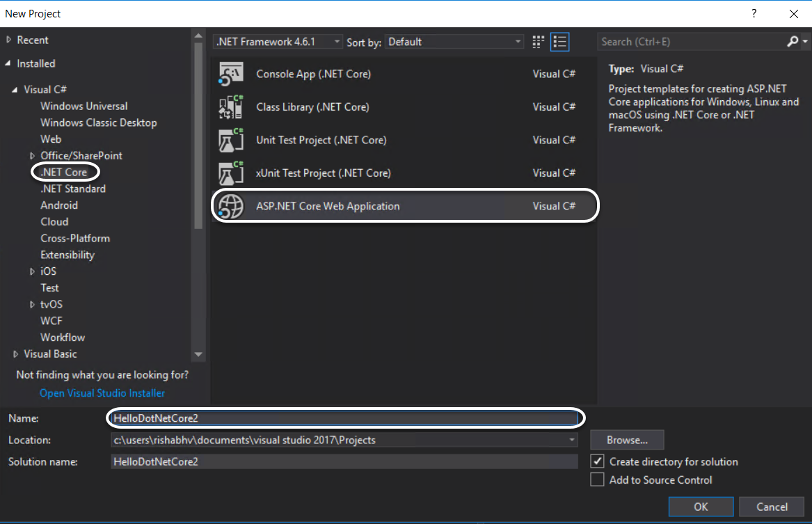Open search options dropdown arrow
This screenshot has height=524, width=812.
[805, 42]
